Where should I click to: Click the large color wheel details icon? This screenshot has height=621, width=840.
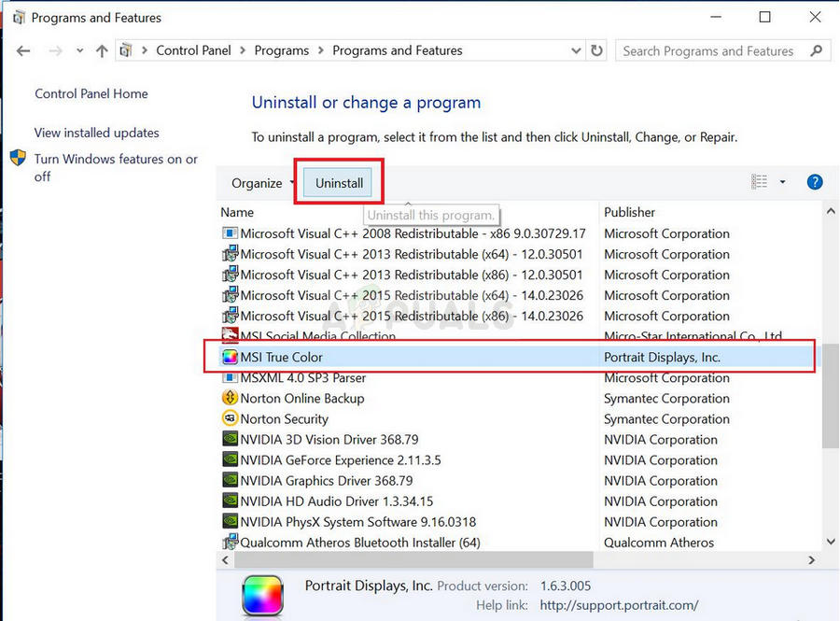tap(262, 595)
